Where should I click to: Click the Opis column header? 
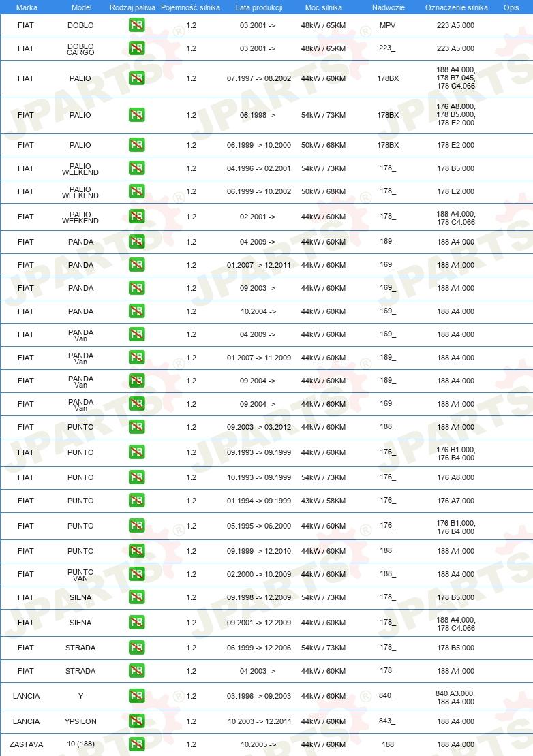pyautogui.click(x=511, y=7)
